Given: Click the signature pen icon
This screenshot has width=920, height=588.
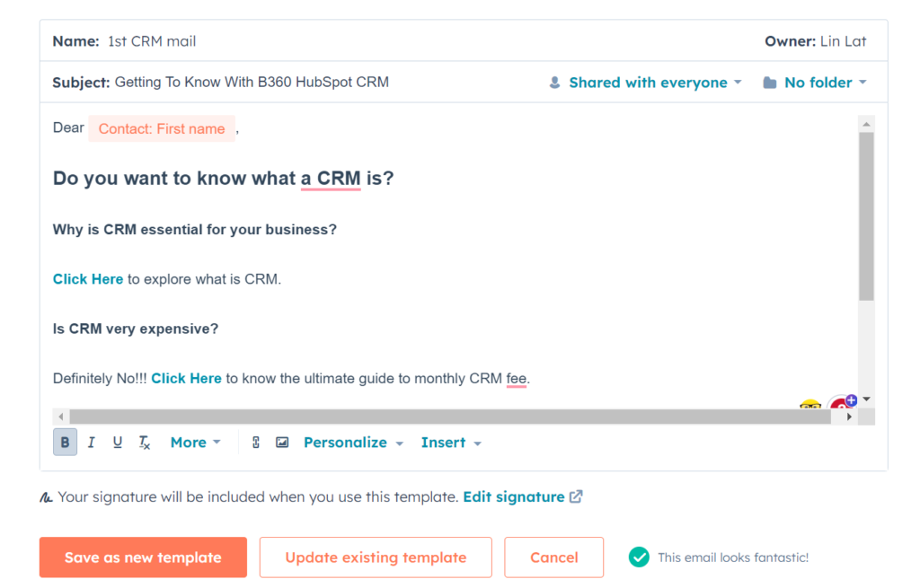Looking at the screenshot, I should pyautogui.click(x=46, y=497).
